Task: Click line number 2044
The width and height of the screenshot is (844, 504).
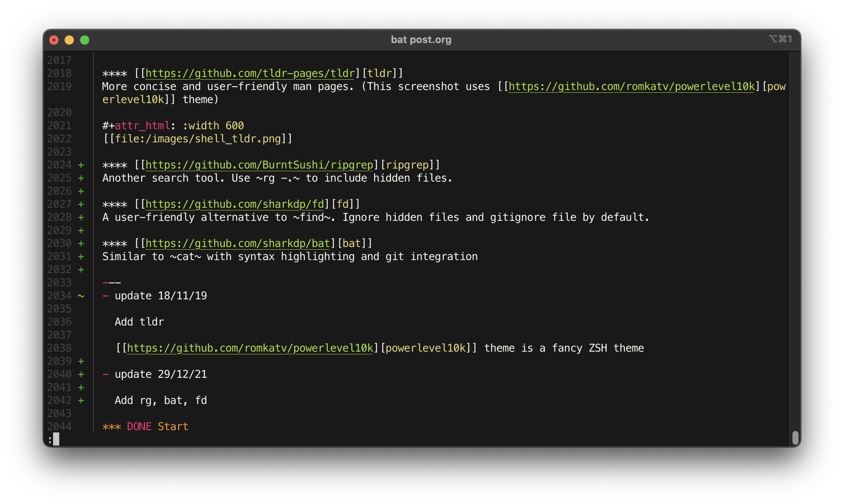Action: (59, 426)
